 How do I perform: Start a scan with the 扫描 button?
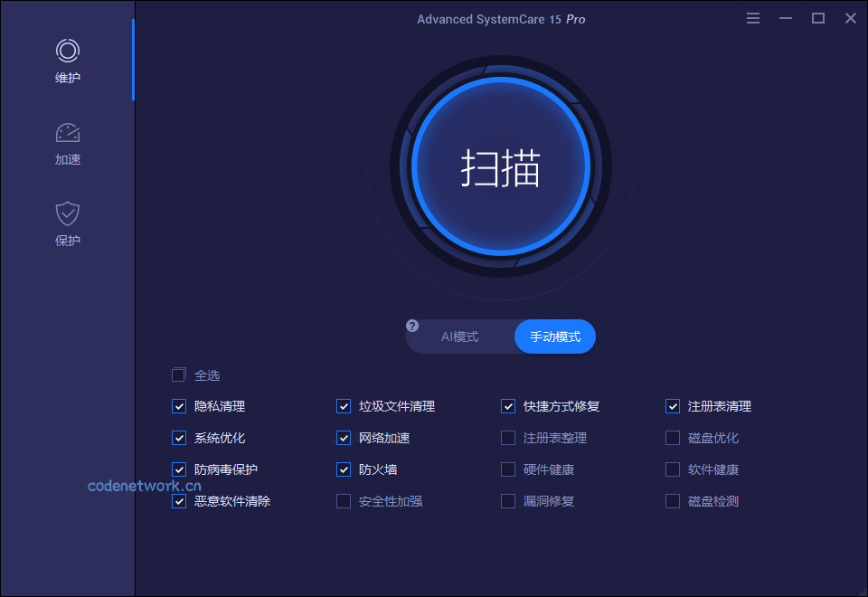[x=501, y=166]
